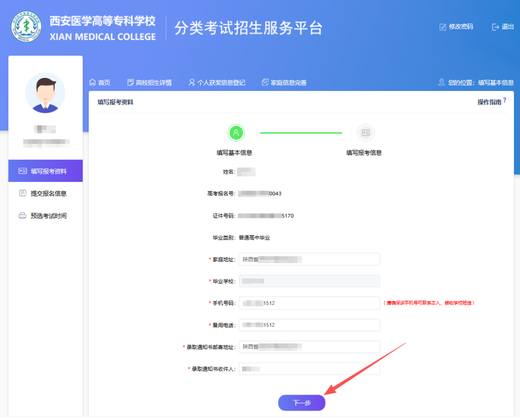520x420 pixels.
Task: Open the 高校招生详情 tab
Action: [x=149, y=83]
